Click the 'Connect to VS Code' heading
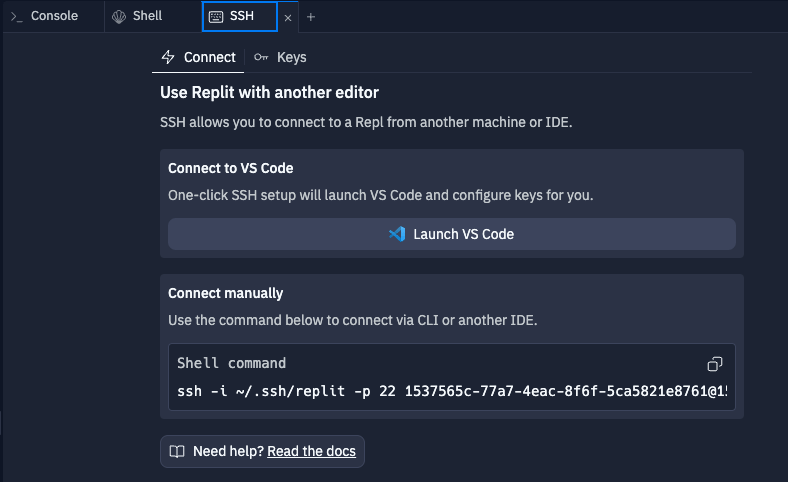The image size is (788, 482). [x=231, y=168]
